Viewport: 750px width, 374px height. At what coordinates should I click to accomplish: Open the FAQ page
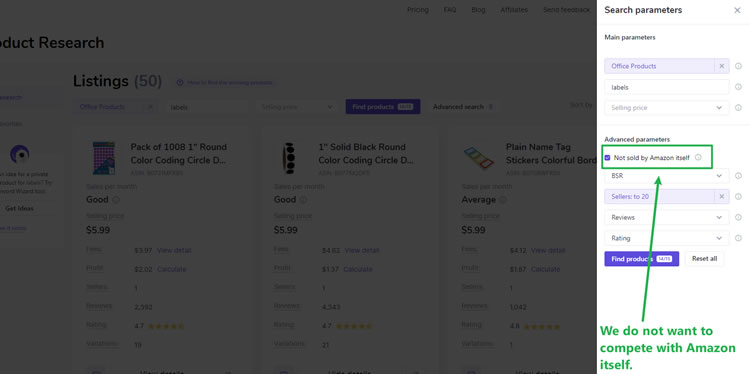(x=450, y=10)
